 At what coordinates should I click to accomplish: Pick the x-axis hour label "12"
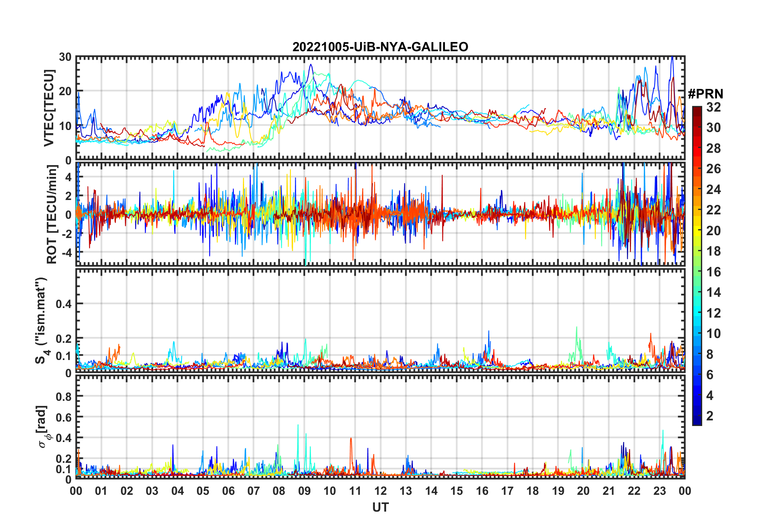point(380,491)
